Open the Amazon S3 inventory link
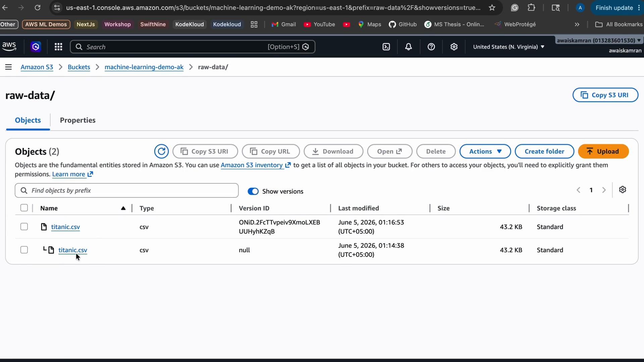Viewport: 644px width, 362px height. coord(256,165)
